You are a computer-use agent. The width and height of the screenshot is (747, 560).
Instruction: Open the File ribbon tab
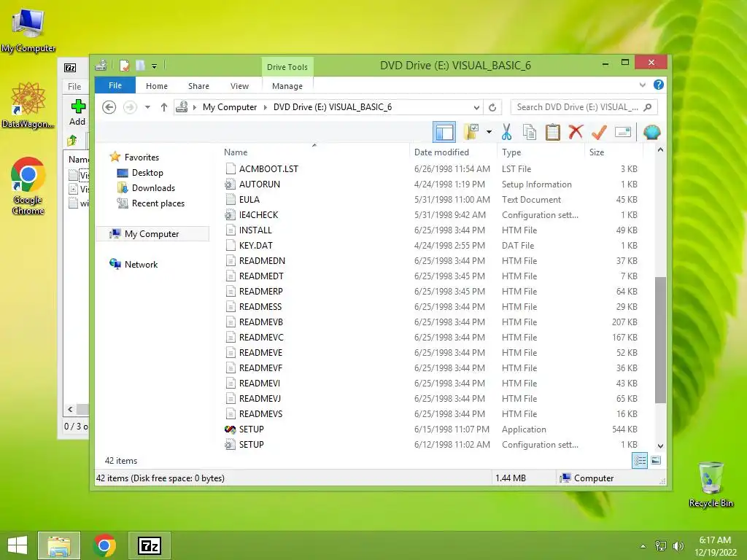coord(115,85)
